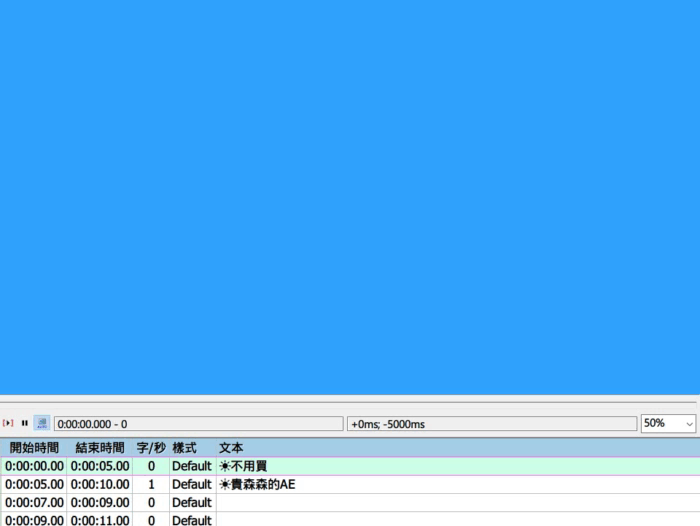Click the 結束時間 column header
This screenshot has width=700, height=526.
point(100,448)
